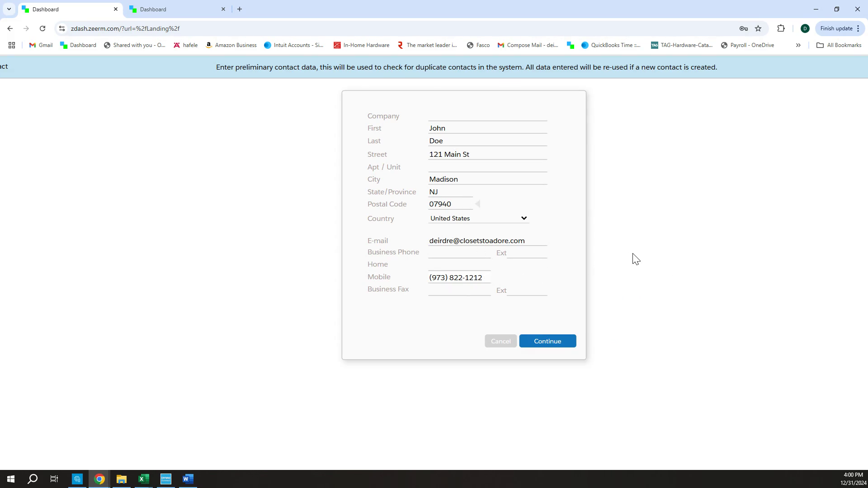Bookmark this page with star icon
868x488 pixels.
click(758, 28)
